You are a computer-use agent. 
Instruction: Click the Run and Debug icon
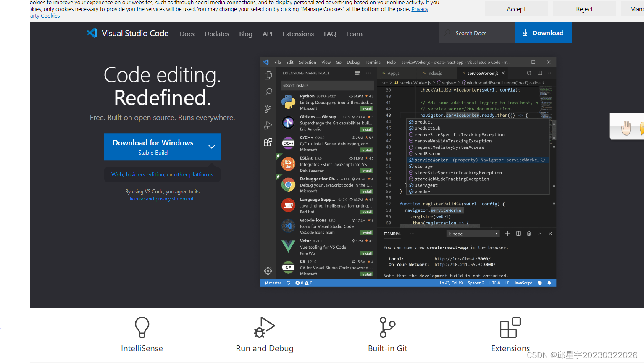pyautogui.click(x=264, y=327)
